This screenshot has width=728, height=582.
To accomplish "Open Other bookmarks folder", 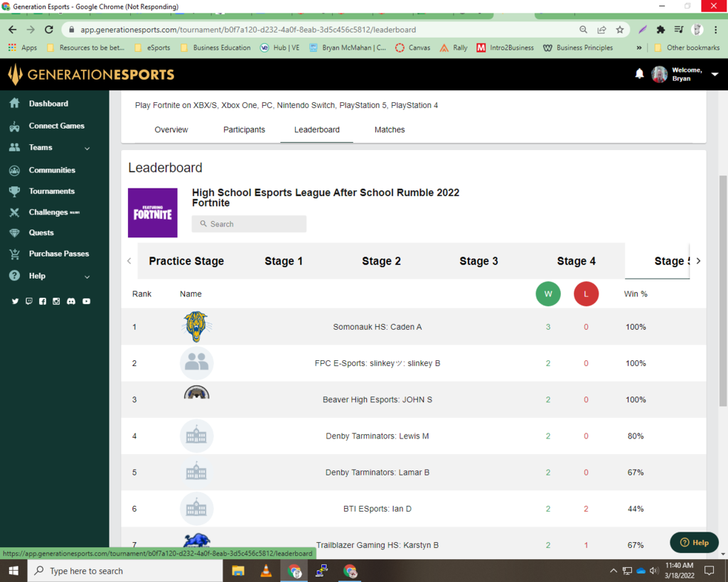I will point(687,48).
